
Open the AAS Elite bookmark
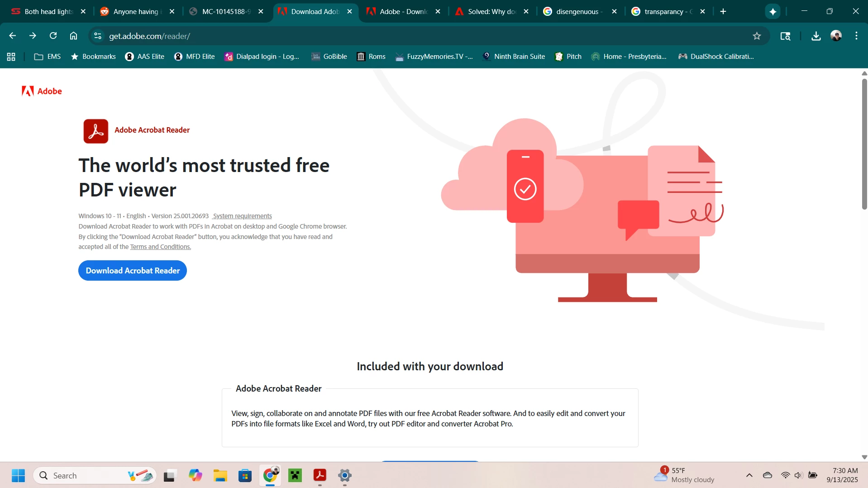click(x=145, y=57)
